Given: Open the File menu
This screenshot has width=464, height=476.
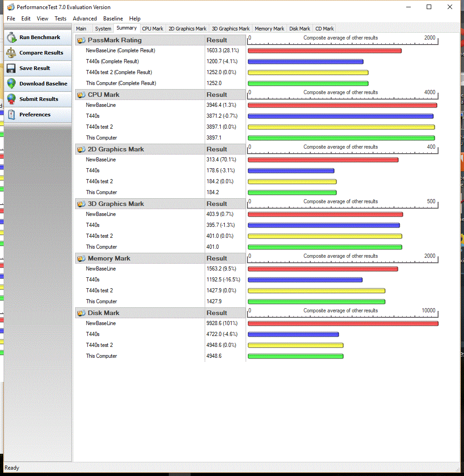Looking at the screenshot, I should pos(11,19).
